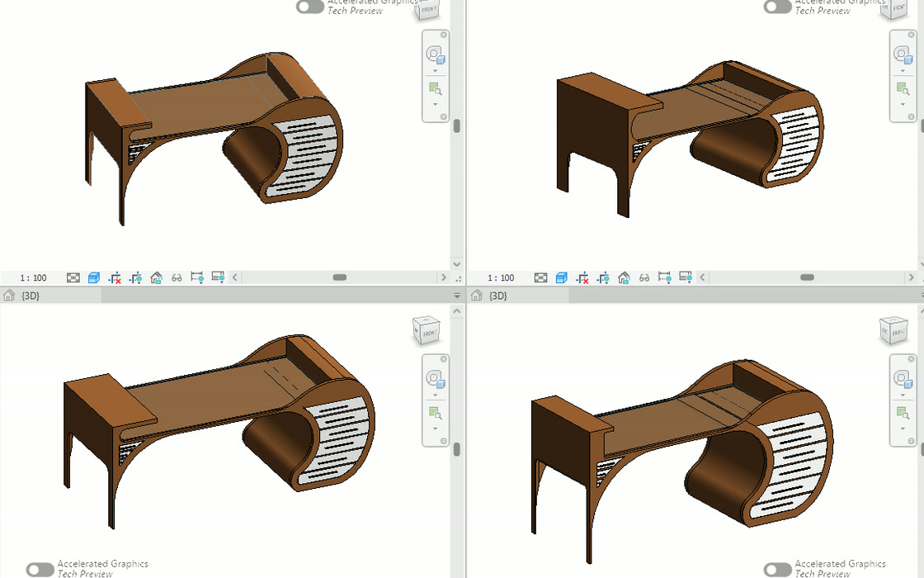This screenshot has height=578, width=924.
Task: Expand zoom options in bottom-left navigation bar
Action: [x=436, y=429]
